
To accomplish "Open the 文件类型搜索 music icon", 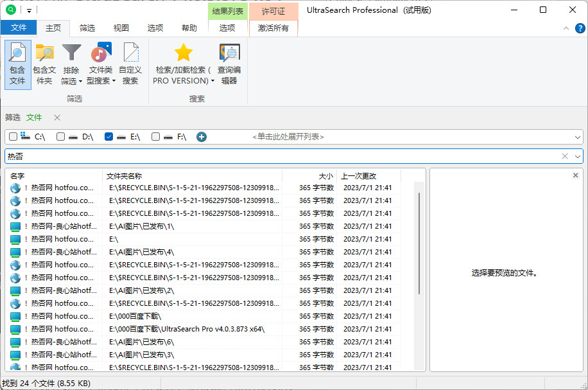I will click(101, 53).
